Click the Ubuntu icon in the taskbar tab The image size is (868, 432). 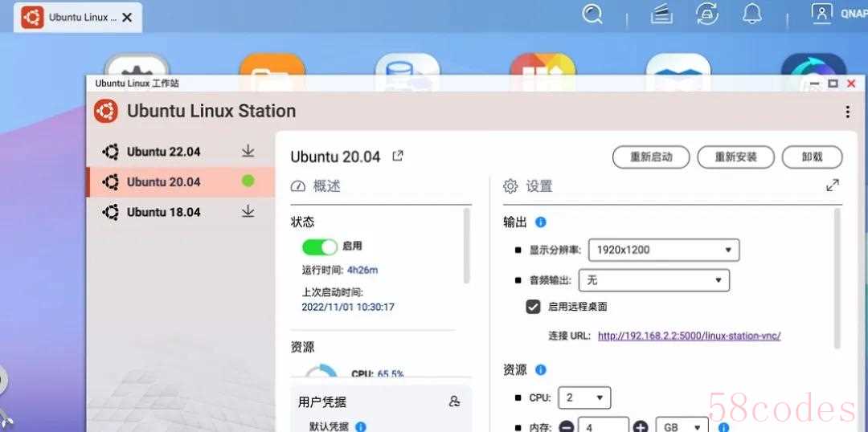32,17
